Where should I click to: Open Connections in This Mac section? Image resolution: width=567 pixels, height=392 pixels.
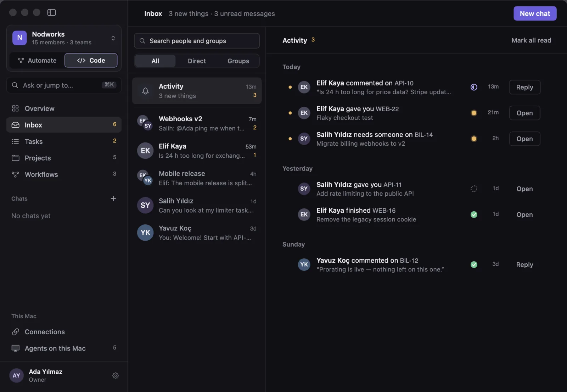tap(64, 332)
